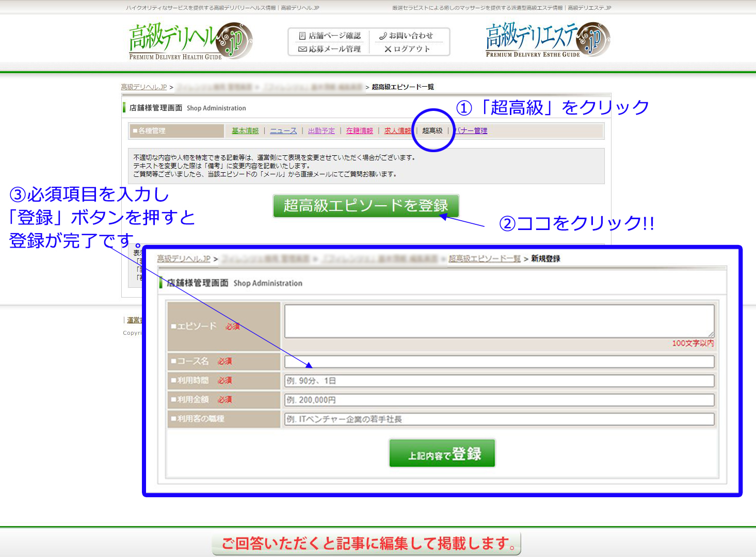Open 応募メール管理 mail management
Viewport: 756px width, 557px height.
click(x=330, y=49)
